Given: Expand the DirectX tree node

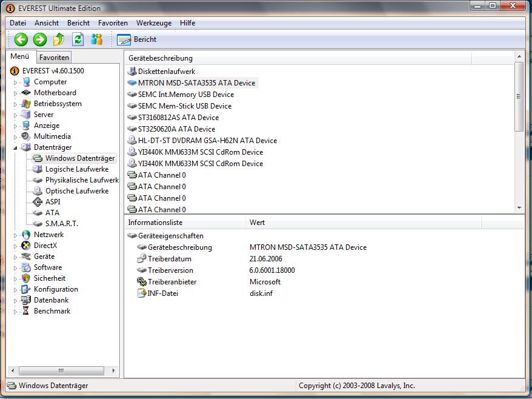Looking at the screenshot, I should click(x=15, y=246).
